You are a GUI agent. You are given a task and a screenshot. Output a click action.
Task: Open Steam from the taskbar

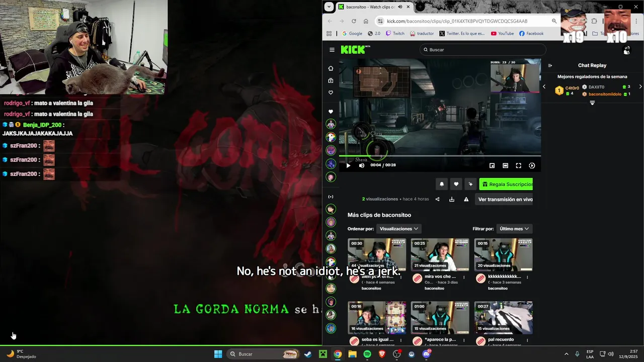point(307,354)
